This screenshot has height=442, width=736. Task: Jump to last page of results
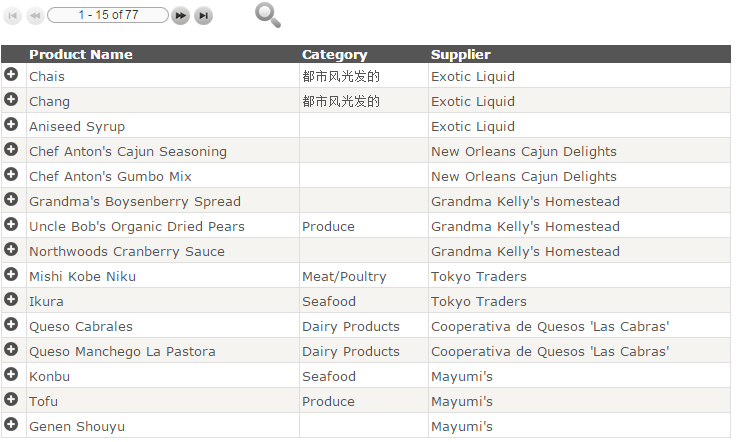[203, 16]
